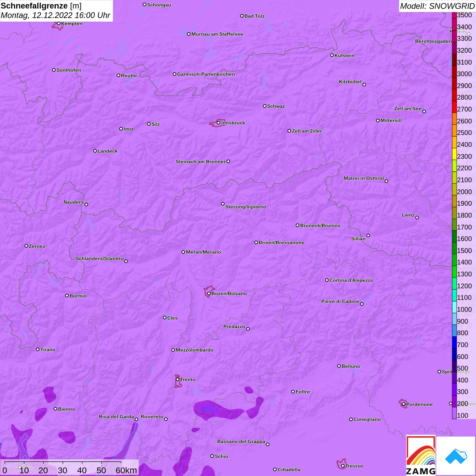The image size is (476, 476).
Task: Click the 3500 legend value
Action: (x=464, y=15)
